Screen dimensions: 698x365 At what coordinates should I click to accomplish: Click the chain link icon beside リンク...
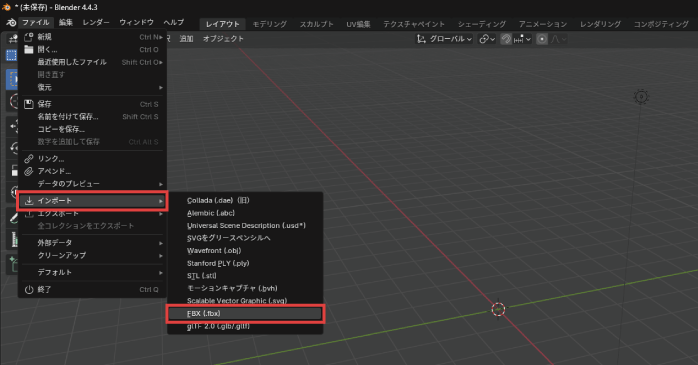click(x=29, y=158)
